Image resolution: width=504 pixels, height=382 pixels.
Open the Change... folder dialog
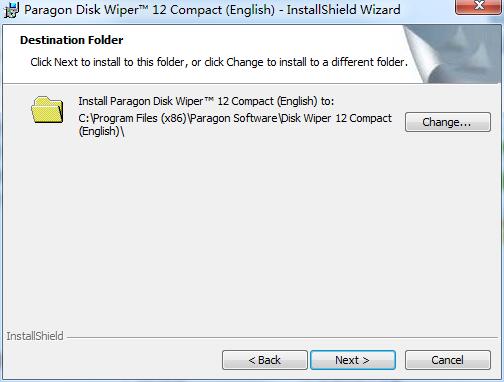448,122
